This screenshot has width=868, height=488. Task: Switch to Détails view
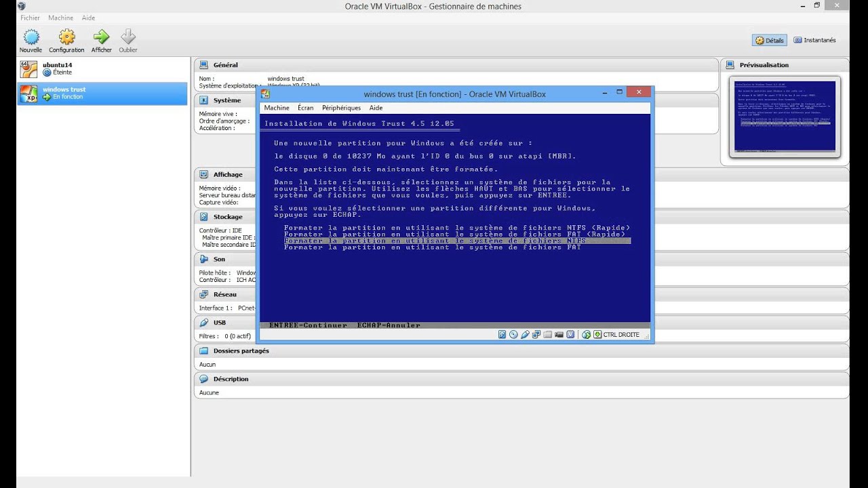pyautogui.click(x=770, y=40)
